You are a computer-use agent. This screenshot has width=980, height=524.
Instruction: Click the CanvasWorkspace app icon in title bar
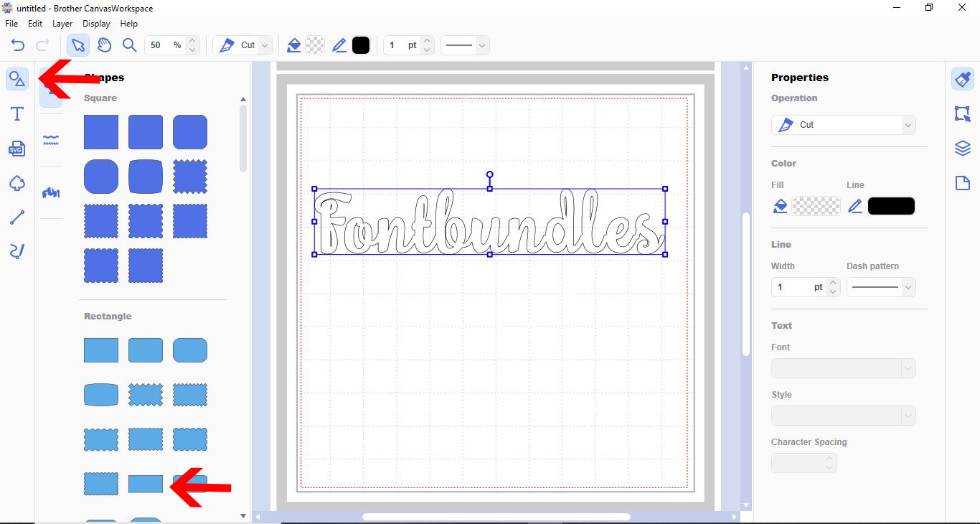[7, 8]
